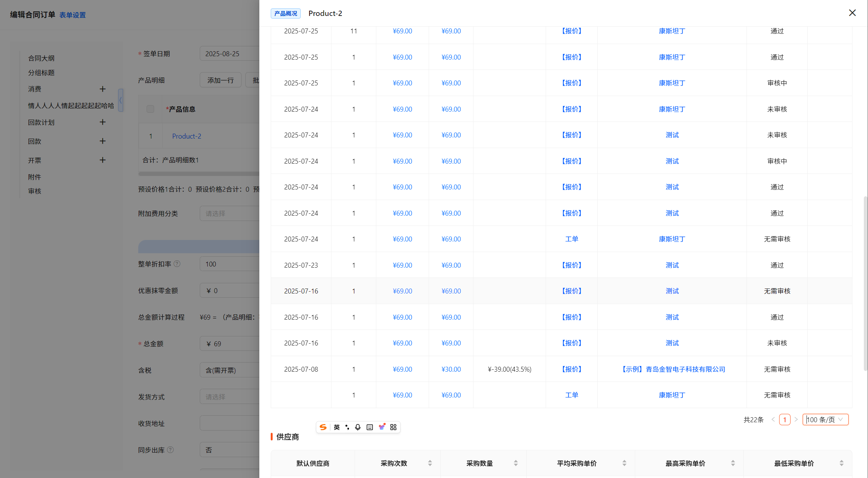The image size is (868, 478).
Task: Select page 1 in pagination
Action: [x=784, y=420]
